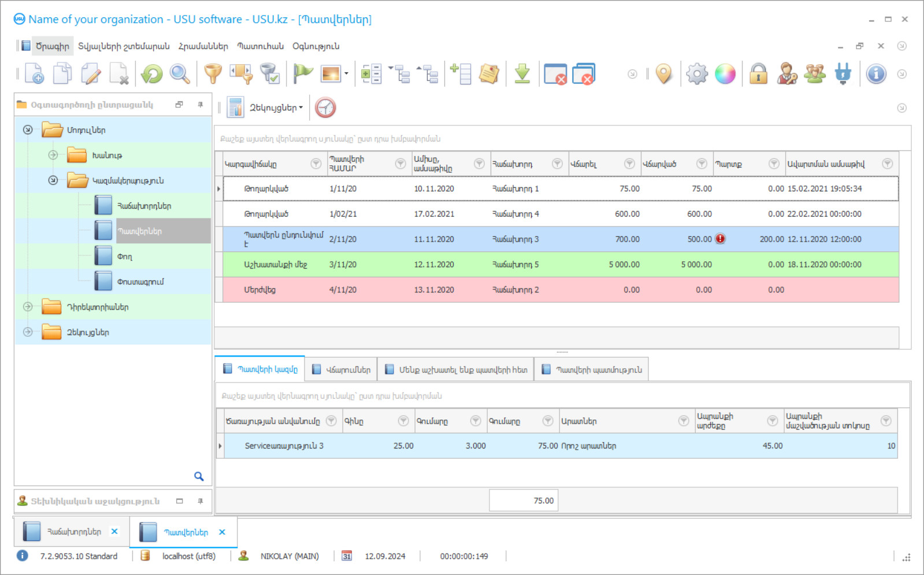This screenshot has height=575, width=924.
Task: Select Փոստագրում item in navigation tree
Action: pos(140,282)
